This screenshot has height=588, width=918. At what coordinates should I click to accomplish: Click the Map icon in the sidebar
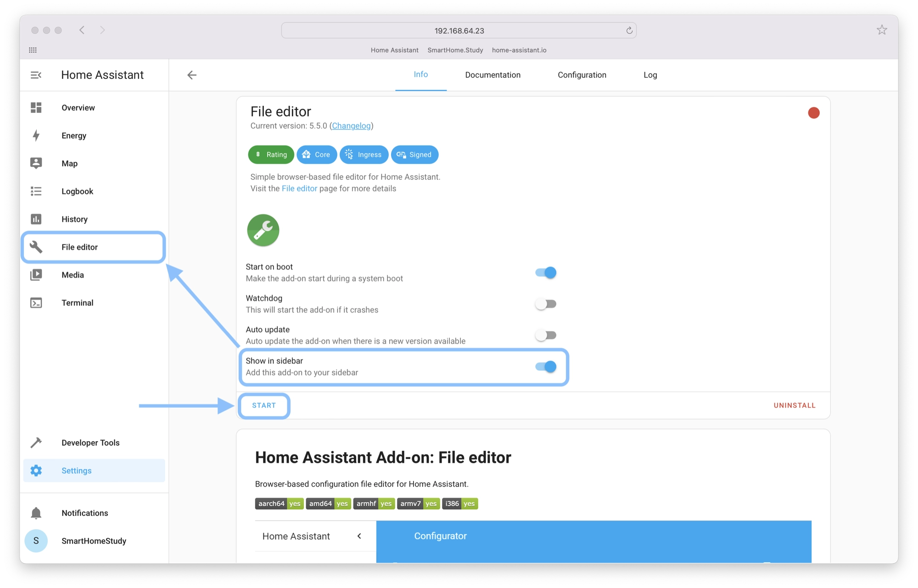click(x=36, y=163)
